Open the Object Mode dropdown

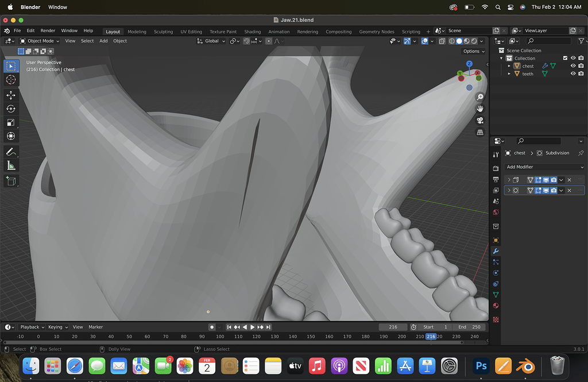pyautogui.click(x=40, y=41)
